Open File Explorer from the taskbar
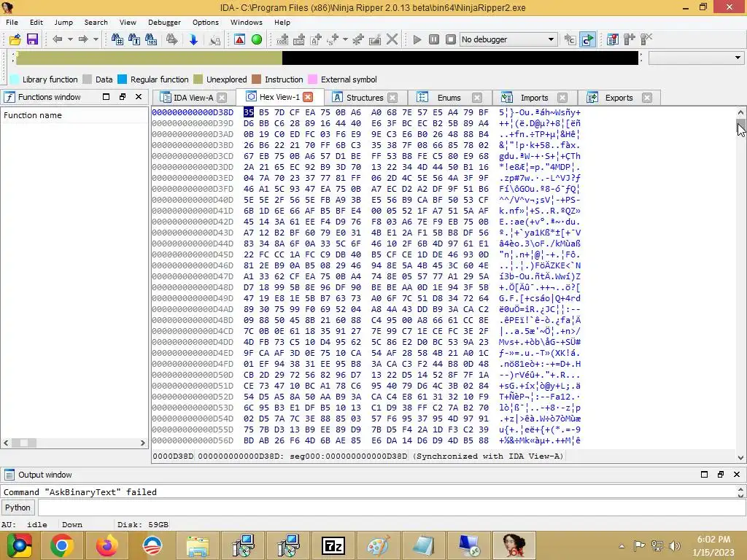 click(x=198, y=545)
